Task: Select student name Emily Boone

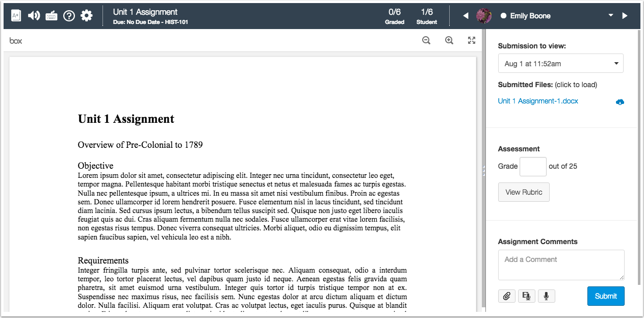Action: [530, 16]
